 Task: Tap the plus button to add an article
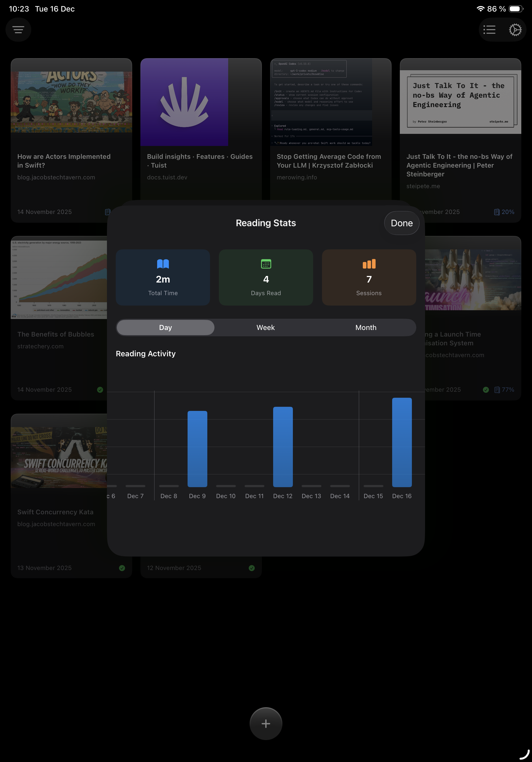(x=265, y=724)
